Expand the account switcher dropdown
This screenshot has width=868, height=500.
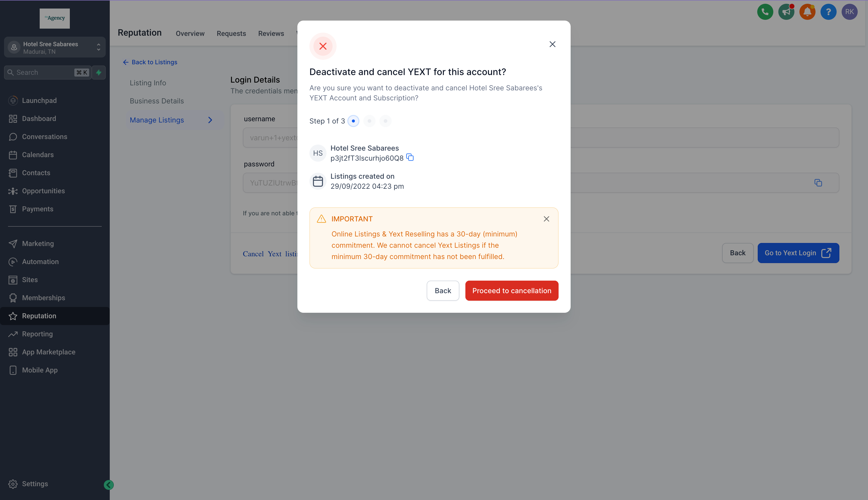coord(99,48)
